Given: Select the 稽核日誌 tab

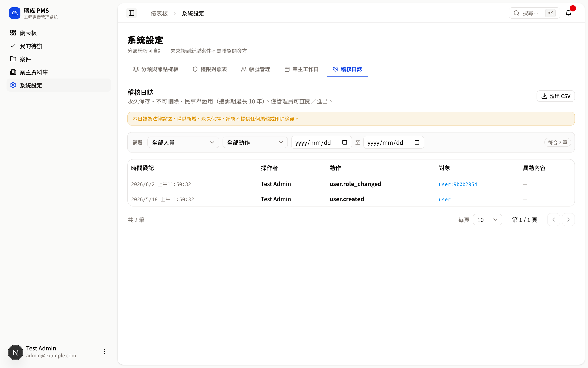Looking at the screenshot, I should [347, 69].
